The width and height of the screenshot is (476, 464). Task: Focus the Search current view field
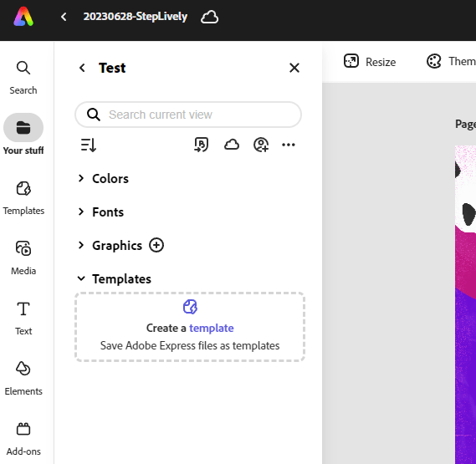(188, 115)
